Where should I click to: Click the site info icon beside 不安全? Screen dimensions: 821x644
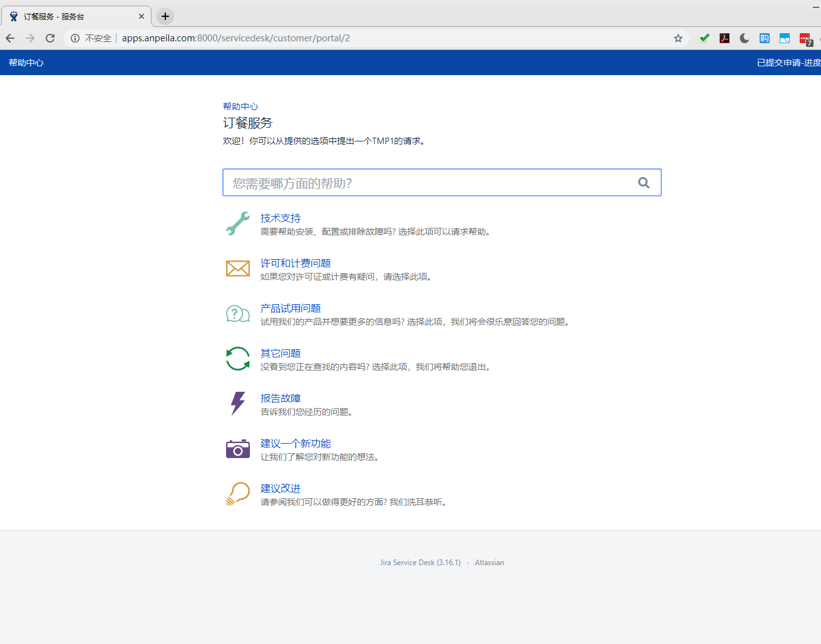click(x=75, y=38)
